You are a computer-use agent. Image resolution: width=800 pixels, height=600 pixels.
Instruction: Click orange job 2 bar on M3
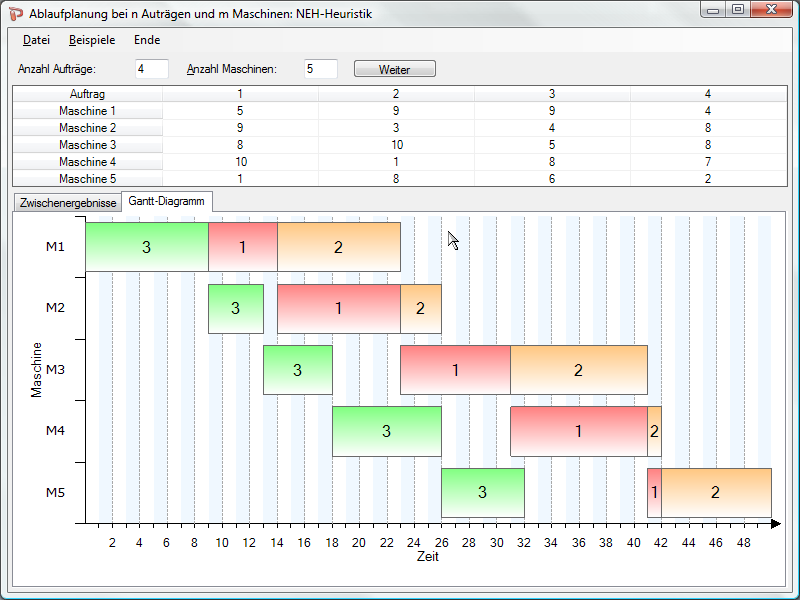[578, 370]
